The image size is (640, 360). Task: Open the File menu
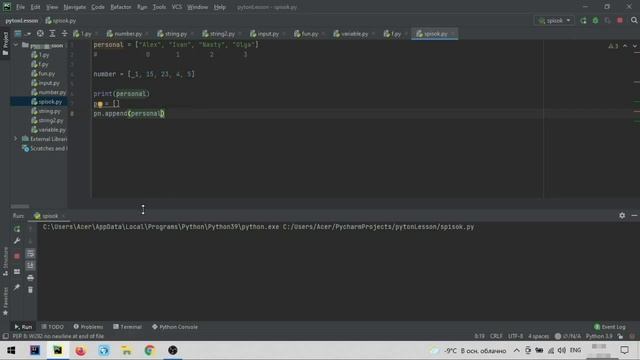(20, 7)
